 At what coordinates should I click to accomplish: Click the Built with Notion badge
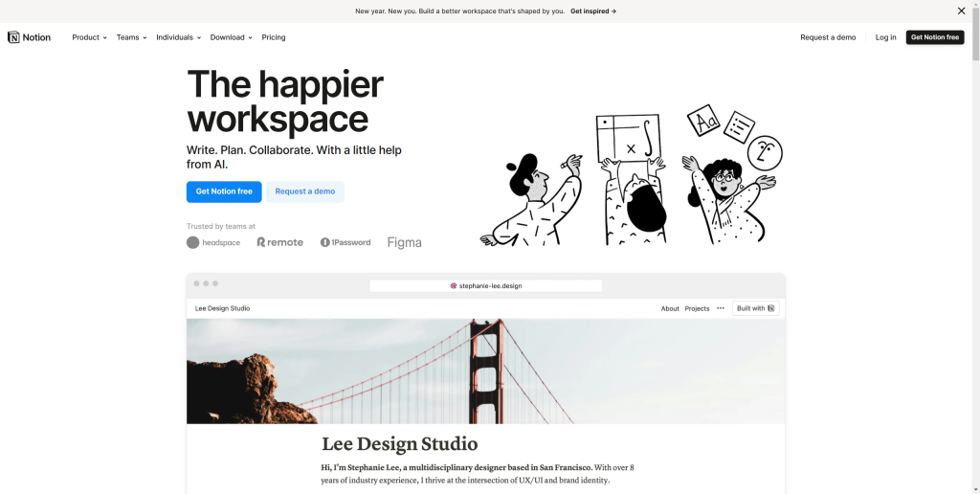coord(756,308)
